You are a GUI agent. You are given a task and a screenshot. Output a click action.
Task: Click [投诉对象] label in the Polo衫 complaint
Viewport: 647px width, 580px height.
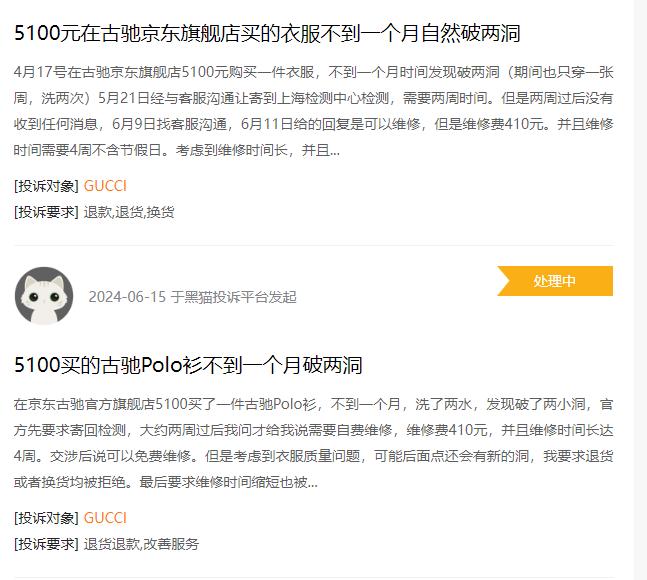pos(46,518)
